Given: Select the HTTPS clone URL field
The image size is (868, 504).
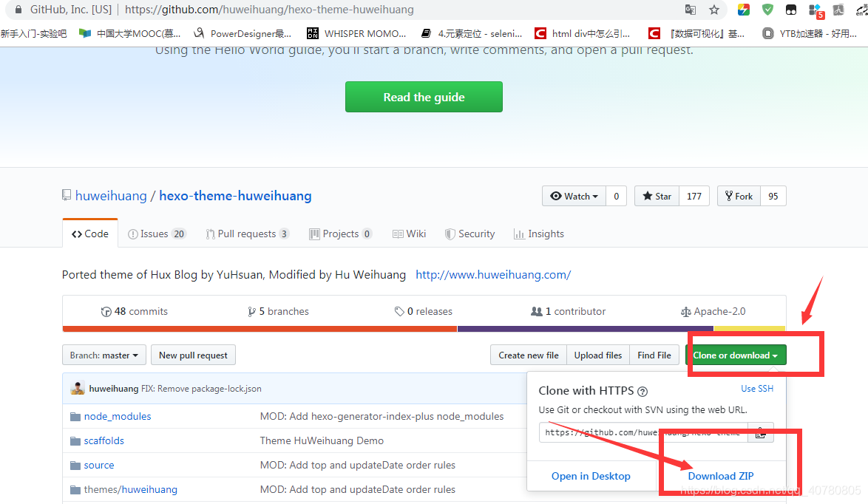Looking at the screenshot, I should pyautogui.click(x=643, y=432).
